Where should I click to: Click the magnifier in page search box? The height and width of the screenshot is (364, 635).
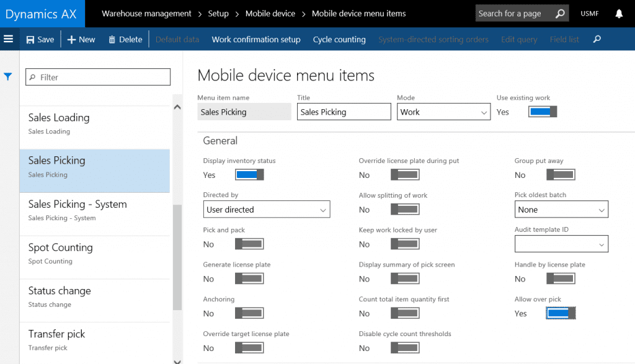pyautogui.click(x=559, y=14)
